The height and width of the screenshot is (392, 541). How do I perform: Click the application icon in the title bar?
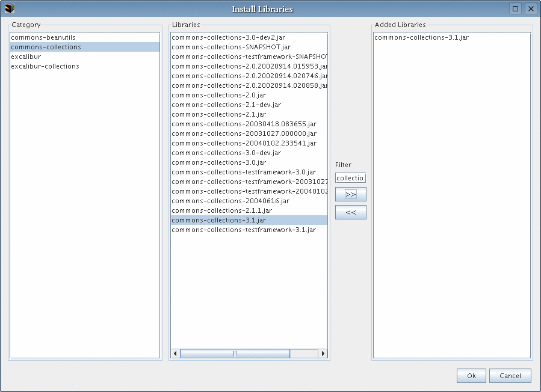point(10,8)
